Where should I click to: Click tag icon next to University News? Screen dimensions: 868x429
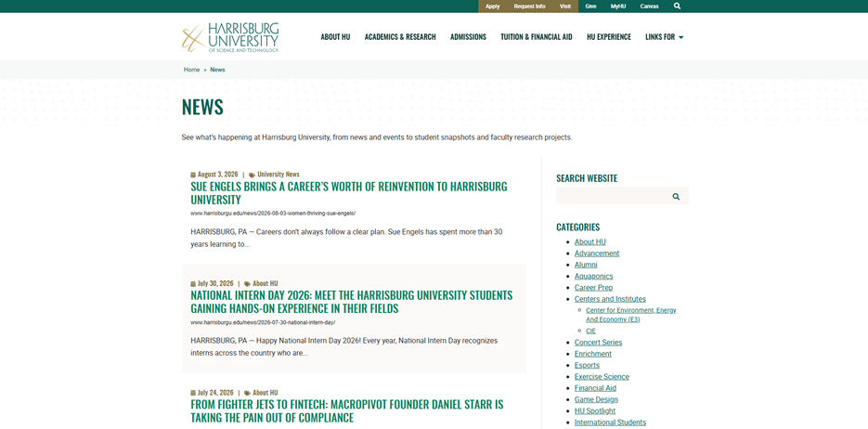click(252, 175)
